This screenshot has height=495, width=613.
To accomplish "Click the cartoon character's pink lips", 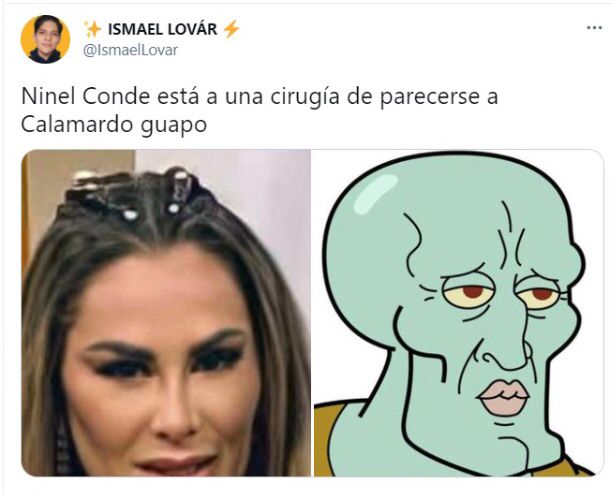I will pyautogui.click(x=503, y=396).
